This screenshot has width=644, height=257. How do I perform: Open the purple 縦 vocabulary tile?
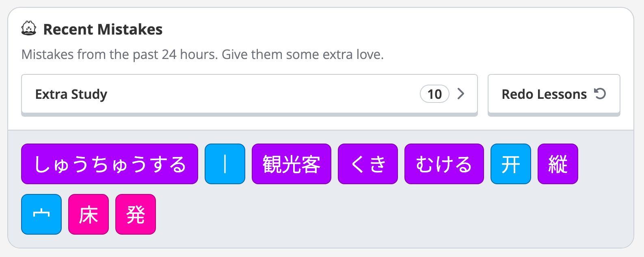pos(558,164)
